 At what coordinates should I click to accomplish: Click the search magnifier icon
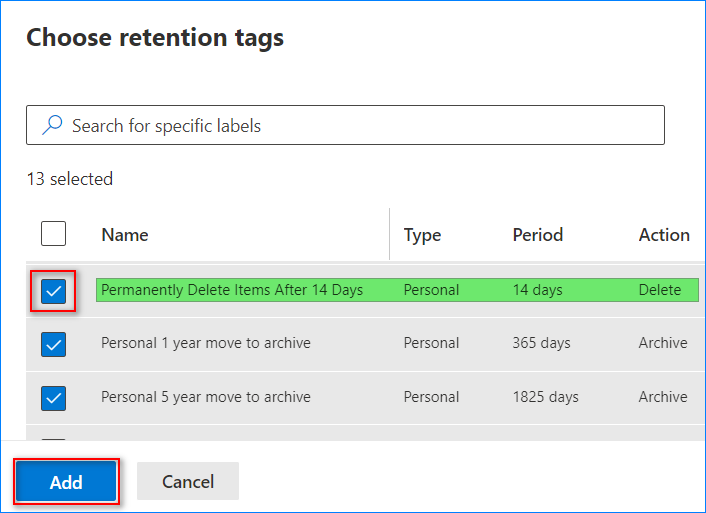click(51, 126)
